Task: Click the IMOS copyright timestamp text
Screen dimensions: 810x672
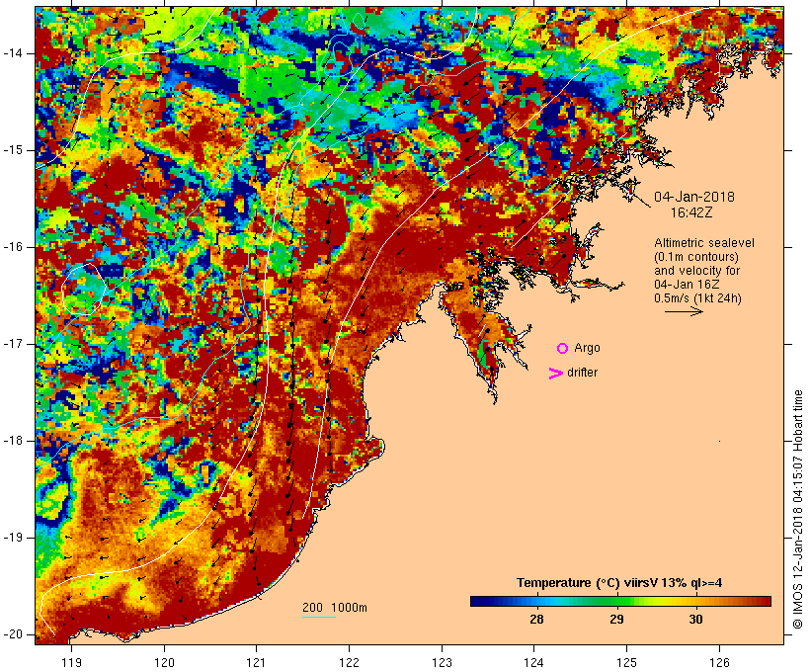Action: click(798, 510)
